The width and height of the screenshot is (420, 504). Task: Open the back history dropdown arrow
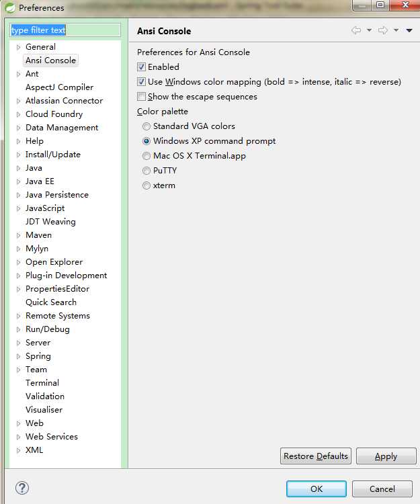369,30
